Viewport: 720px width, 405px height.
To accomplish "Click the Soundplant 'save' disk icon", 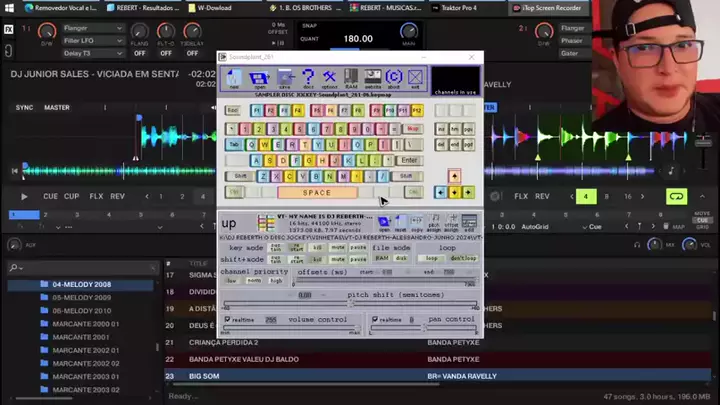I will (x=285, y=78).
